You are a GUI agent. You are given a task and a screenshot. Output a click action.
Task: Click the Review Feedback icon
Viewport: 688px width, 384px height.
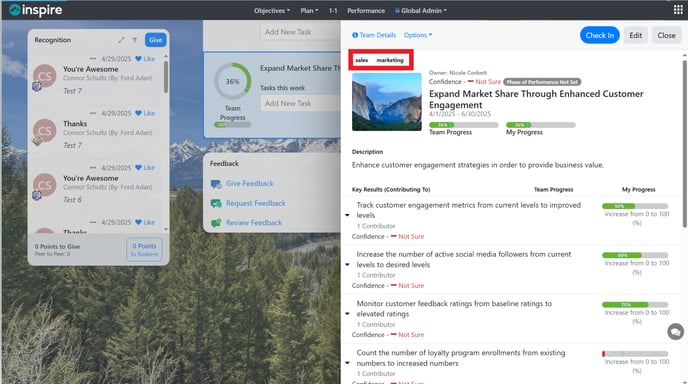click(216, 223)
